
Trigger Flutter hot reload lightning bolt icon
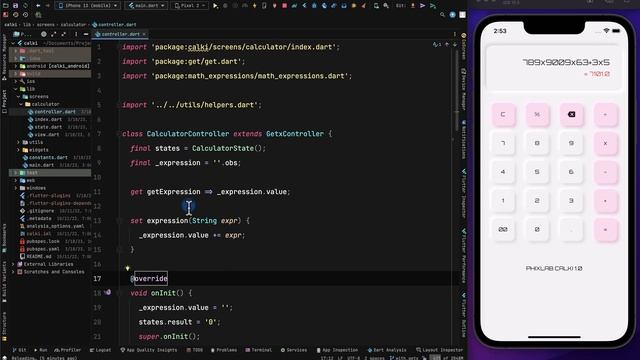pos(254,6)
